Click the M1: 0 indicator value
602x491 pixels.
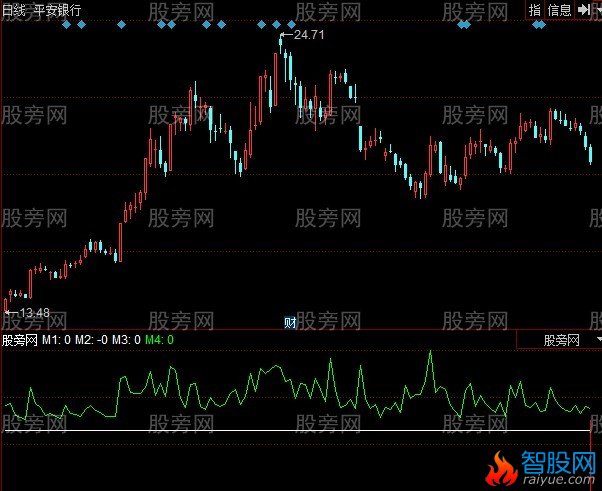[56, 340]
